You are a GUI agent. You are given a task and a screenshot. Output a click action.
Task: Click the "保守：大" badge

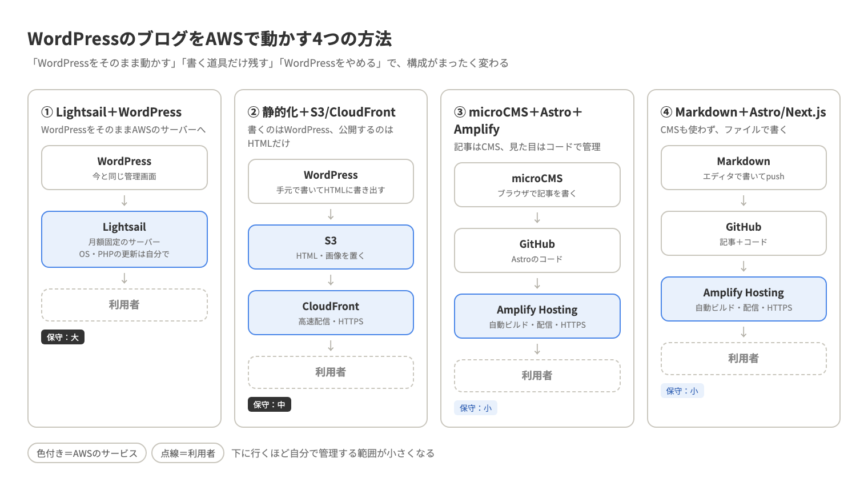click(x=63, y=338)
